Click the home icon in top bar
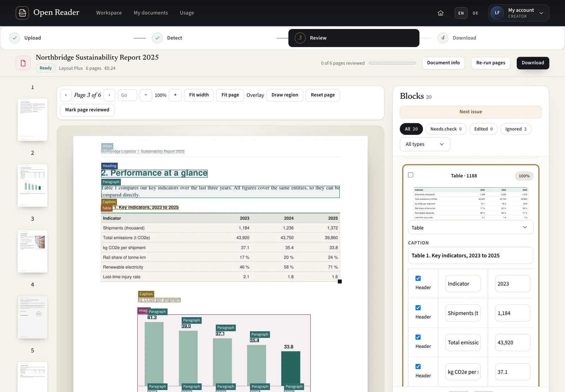 (440, 13)
